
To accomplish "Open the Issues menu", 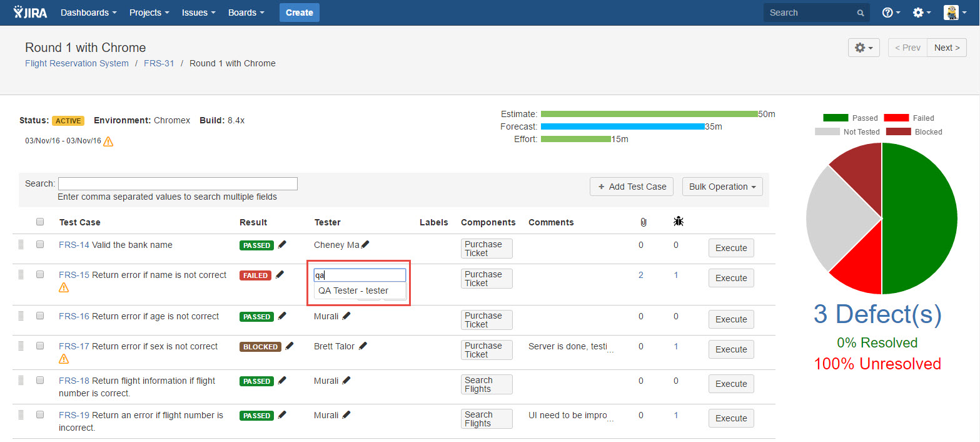I will tap(198, 13).
